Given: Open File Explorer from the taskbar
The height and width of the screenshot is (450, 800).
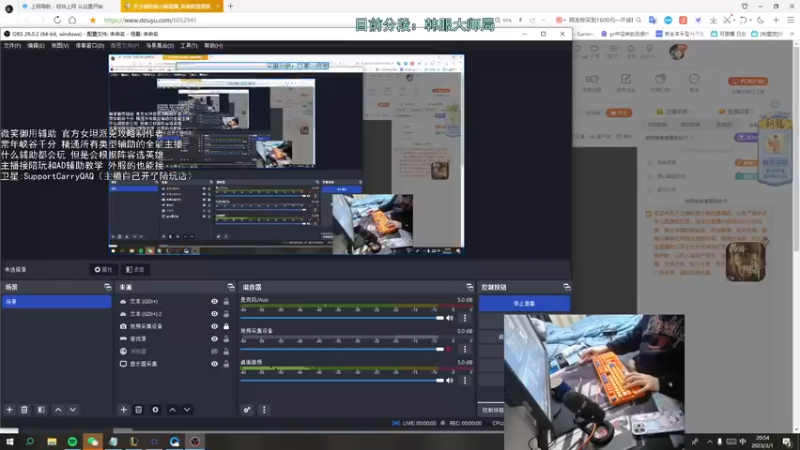Looking at the screenshot, I should [x=52, y=441].
